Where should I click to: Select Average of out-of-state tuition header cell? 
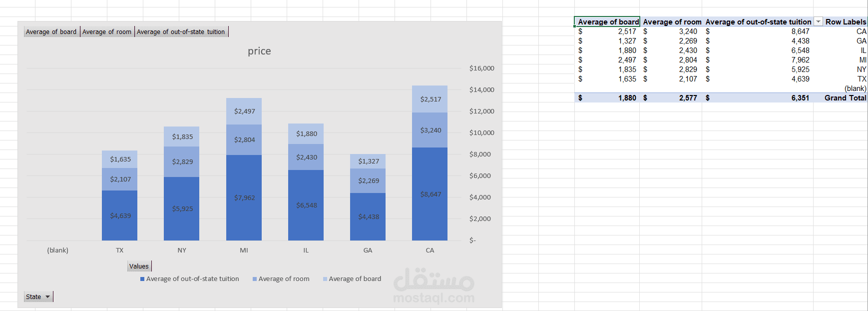coord(758,21)
